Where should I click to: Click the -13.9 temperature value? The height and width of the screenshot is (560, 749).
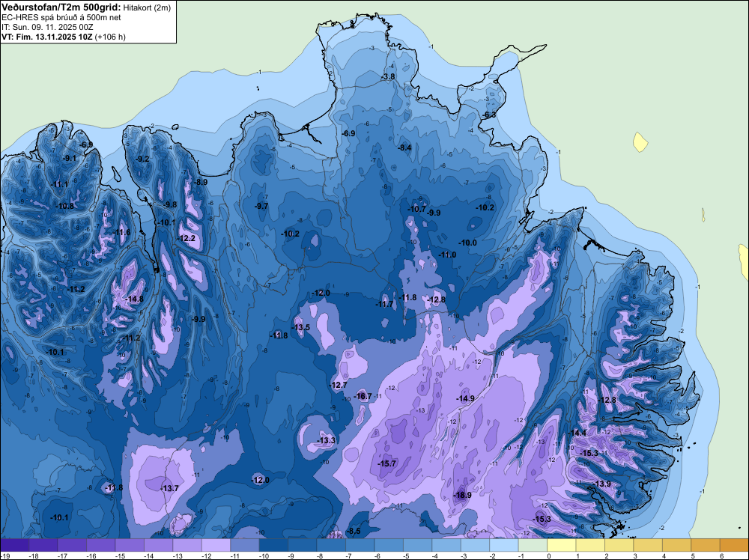pos(602,484)
